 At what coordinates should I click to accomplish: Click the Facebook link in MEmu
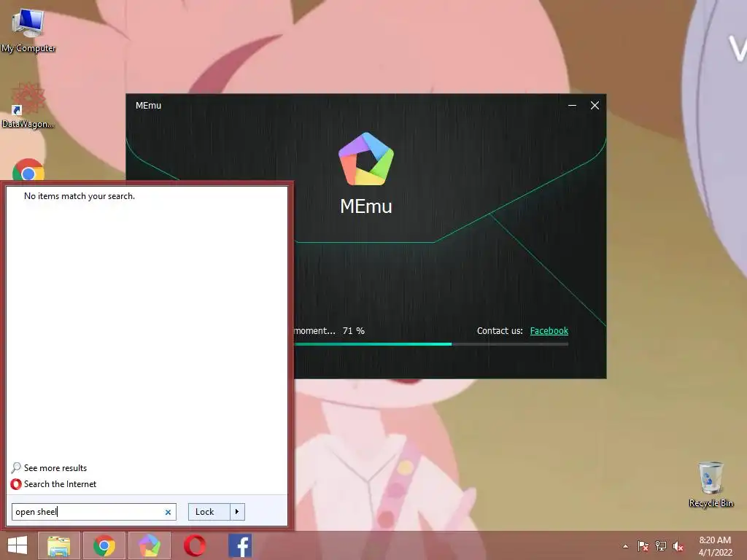(x=549, y=331)
